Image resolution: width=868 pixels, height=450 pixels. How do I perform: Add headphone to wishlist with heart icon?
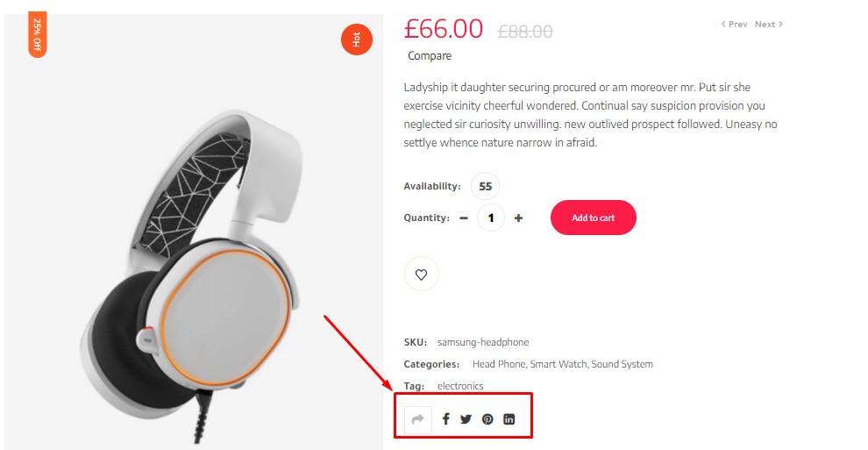tap(421, 275)
